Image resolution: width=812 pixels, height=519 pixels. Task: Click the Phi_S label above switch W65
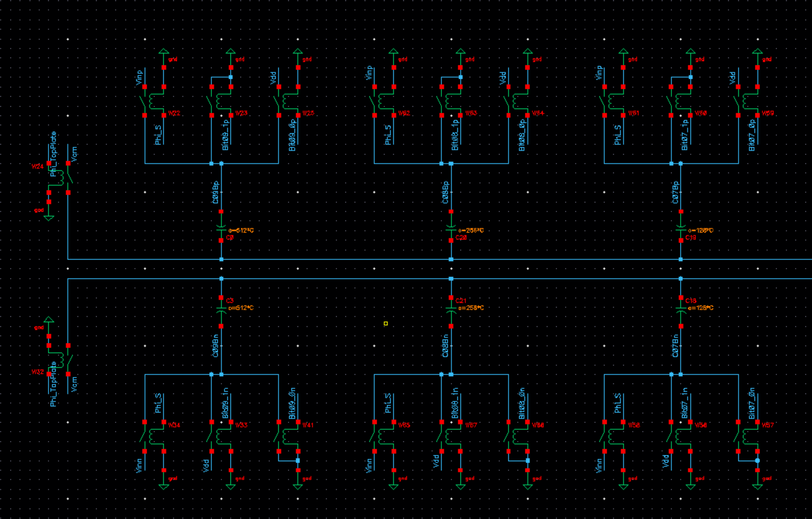(389, 403)
